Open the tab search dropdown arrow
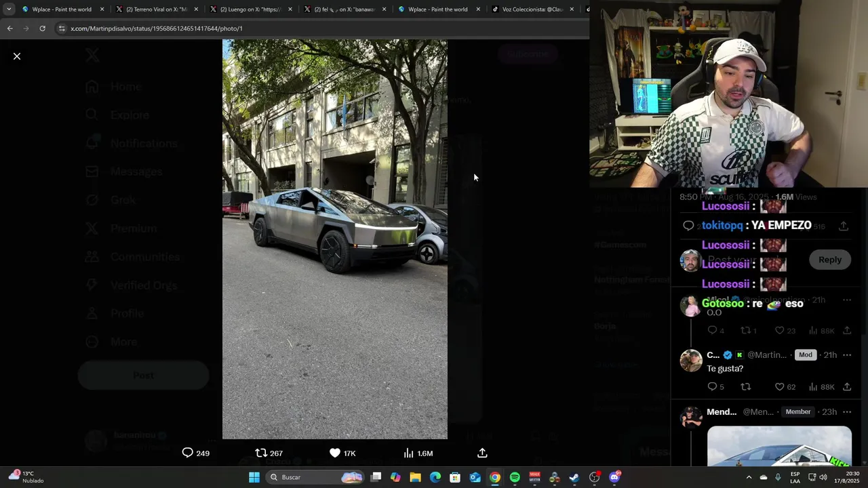868x488 pixels. click(x=9, y=9)
